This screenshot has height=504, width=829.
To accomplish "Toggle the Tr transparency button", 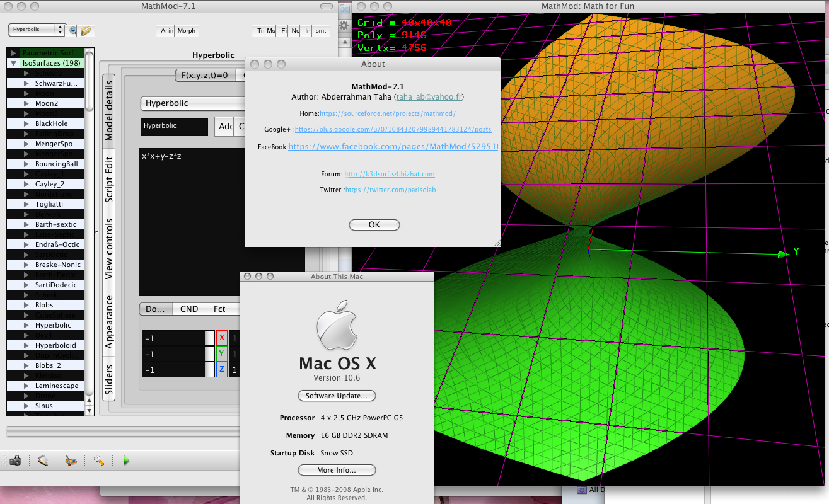I will [x=258, y=30].
